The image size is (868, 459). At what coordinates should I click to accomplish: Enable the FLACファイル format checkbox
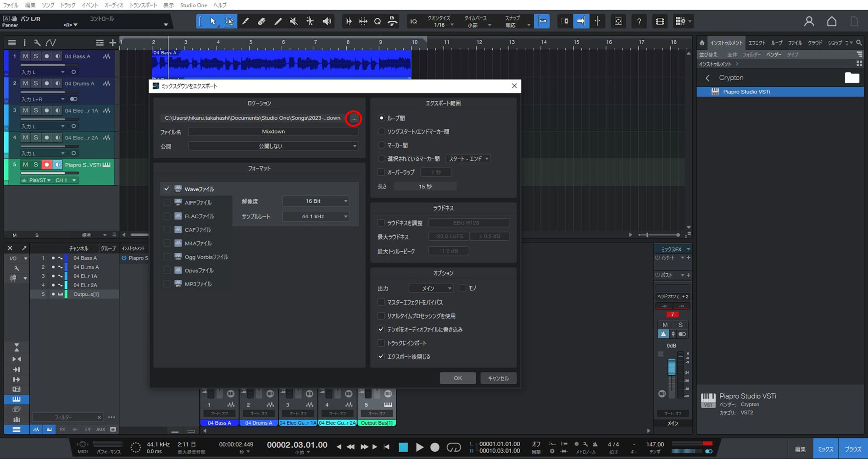coord(167,216)
